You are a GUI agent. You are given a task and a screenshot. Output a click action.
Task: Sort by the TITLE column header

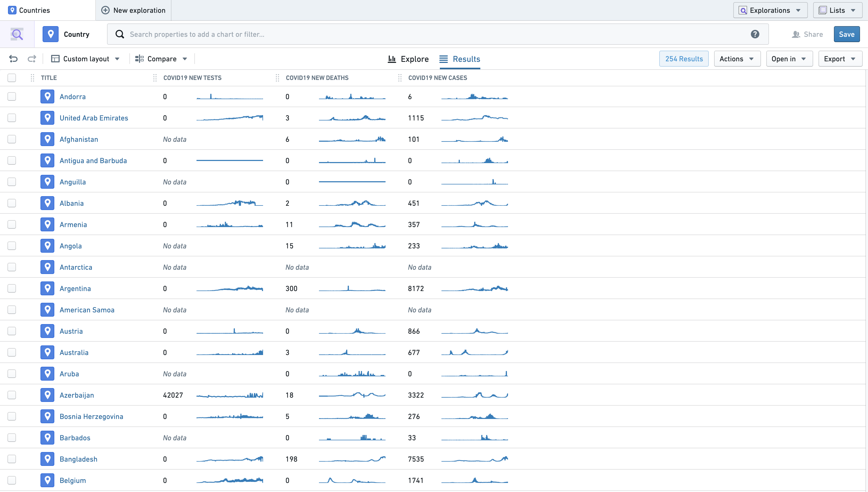49,78
